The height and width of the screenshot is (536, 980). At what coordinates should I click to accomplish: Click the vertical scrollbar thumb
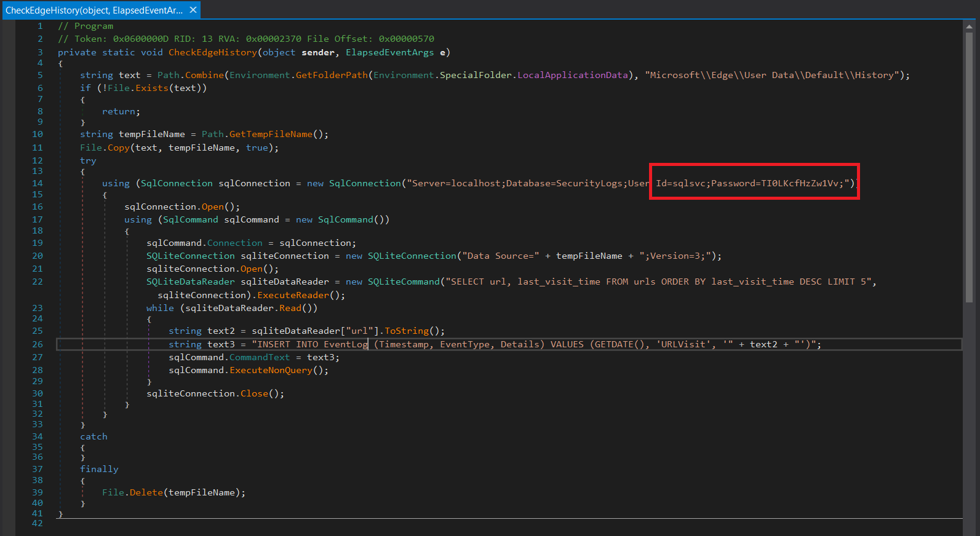970,166
